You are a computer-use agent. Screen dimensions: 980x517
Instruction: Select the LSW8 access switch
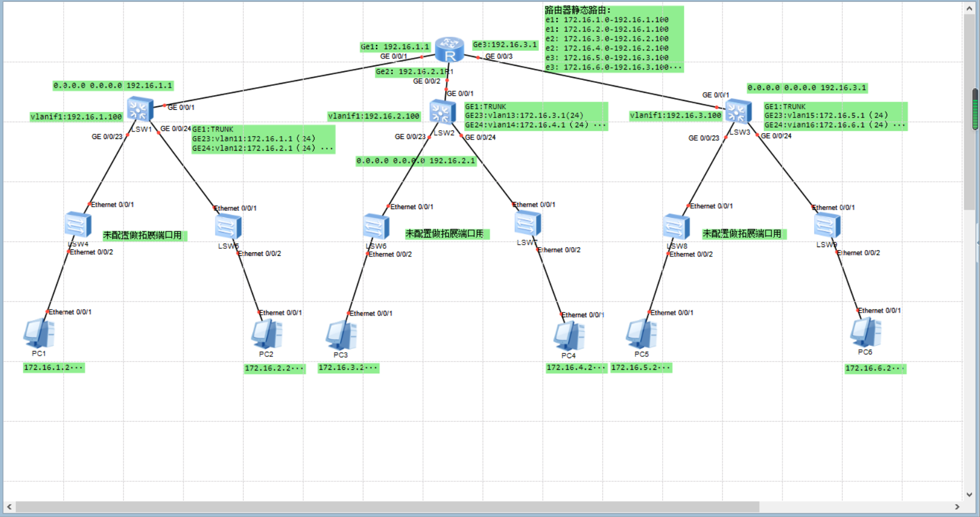676,227
